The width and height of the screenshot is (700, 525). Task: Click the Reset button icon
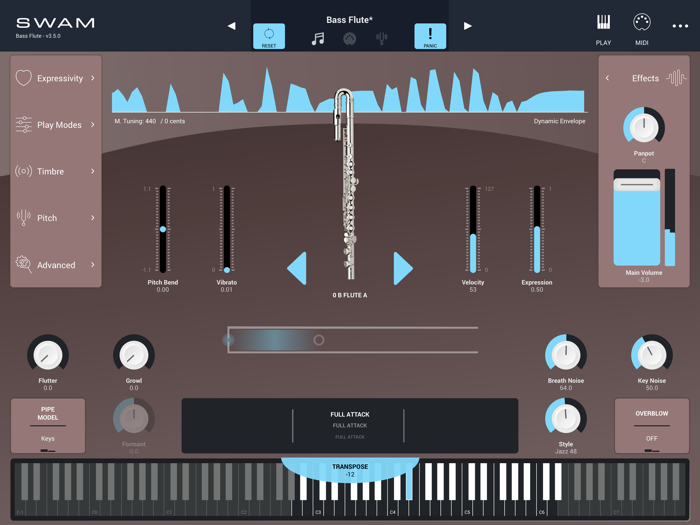click(x=269, y=36)
